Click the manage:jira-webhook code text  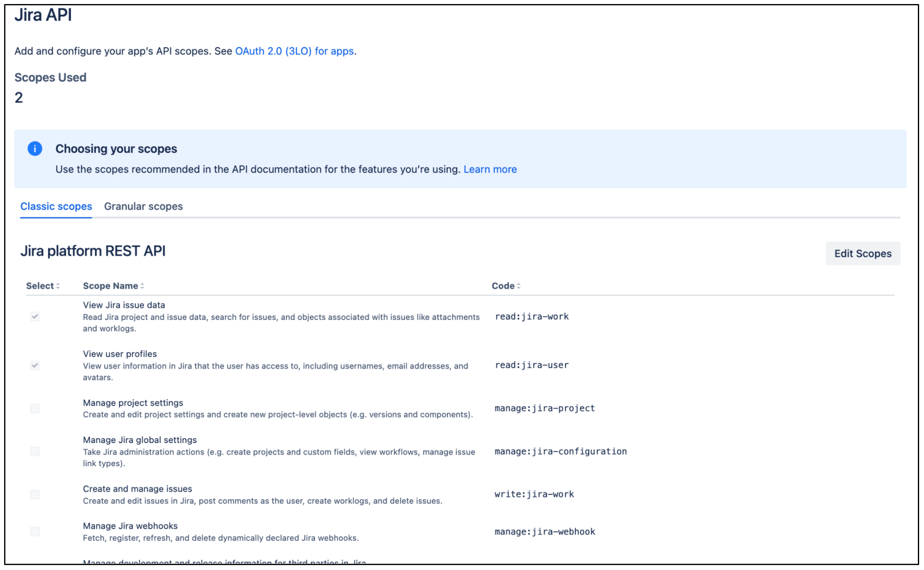pos(545,531)
